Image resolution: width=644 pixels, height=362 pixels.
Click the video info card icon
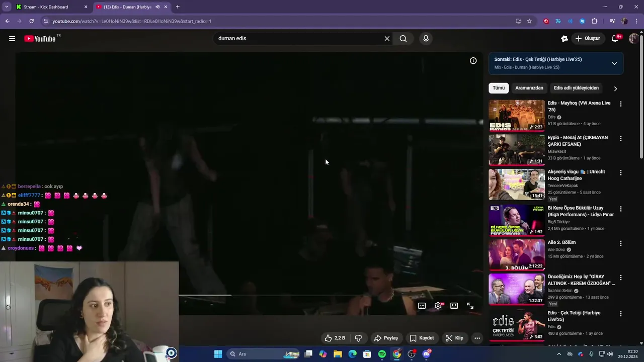click(x=473, y=61)
